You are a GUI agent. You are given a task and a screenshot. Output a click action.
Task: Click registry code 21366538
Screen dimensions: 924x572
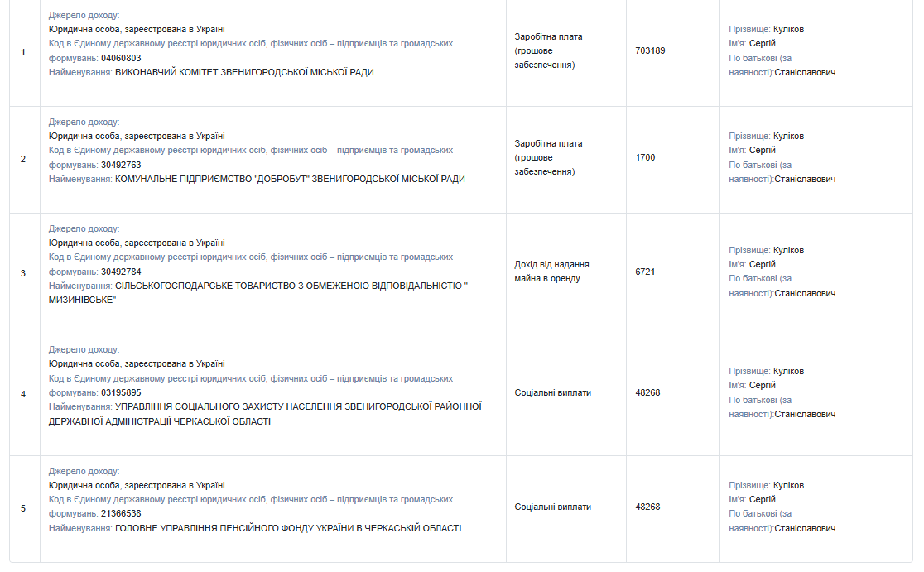[x=121, y=514]
